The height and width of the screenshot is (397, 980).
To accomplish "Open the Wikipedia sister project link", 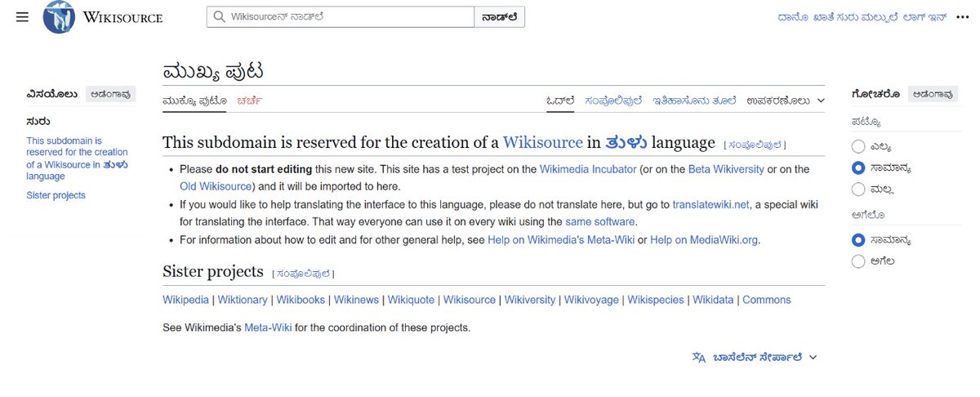I will pyautogui.click(x=185, y=300).
